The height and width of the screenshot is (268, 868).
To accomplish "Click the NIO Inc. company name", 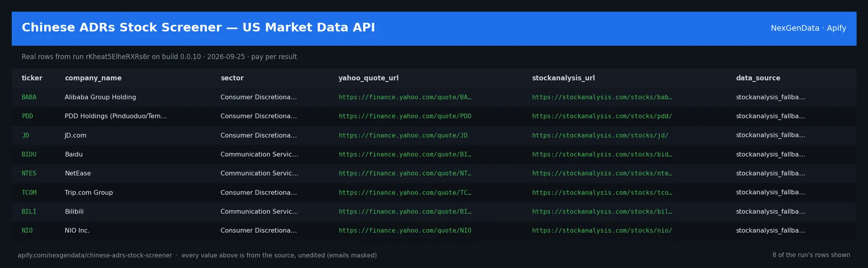I will coord(77,230).
